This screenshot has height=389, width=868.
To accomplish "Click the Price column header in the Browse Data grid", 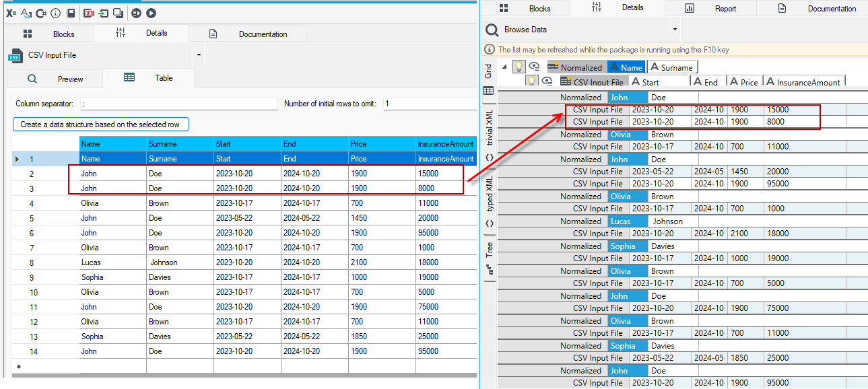I will [744, 82].
